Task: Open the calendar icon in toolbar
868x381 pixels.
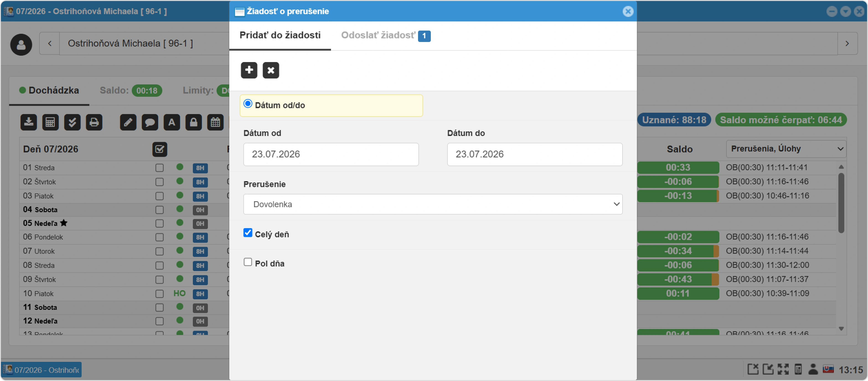Action: (x=215, y=122)
